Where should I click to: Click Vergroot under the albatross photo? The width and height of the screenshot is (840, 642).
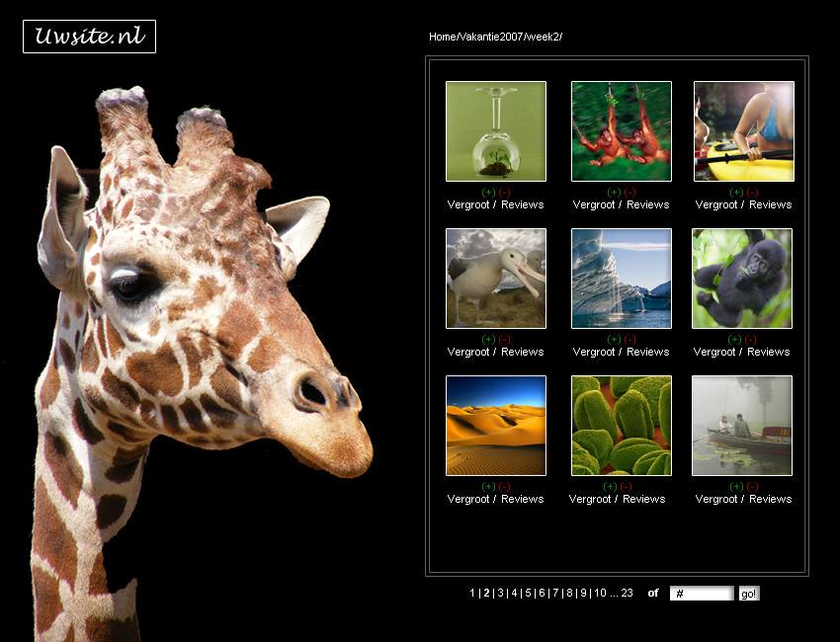pos(468,353)
